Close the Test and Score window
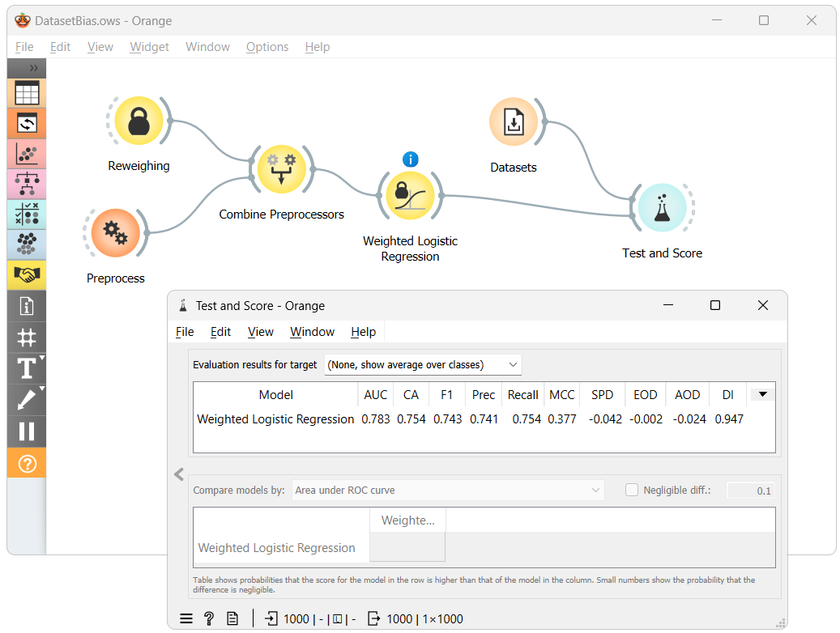Screen dimensions: 840x633 (x=763, y=305)
